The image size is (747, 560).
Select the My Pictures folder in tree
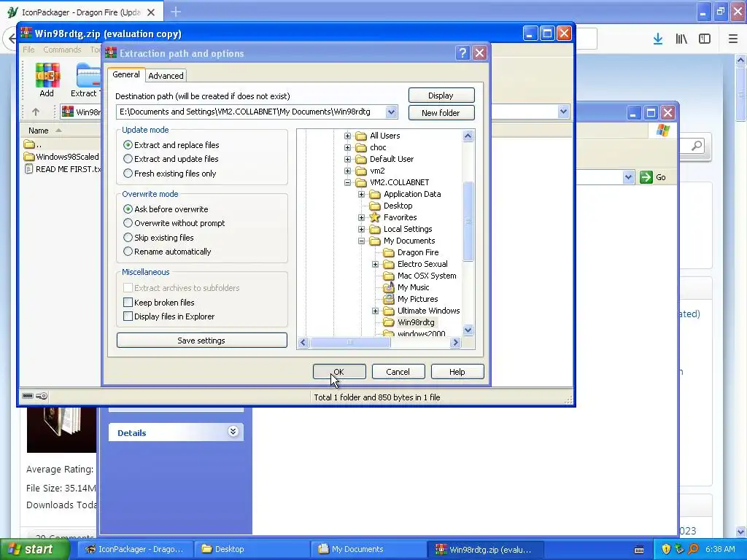(x=411, y=299)
